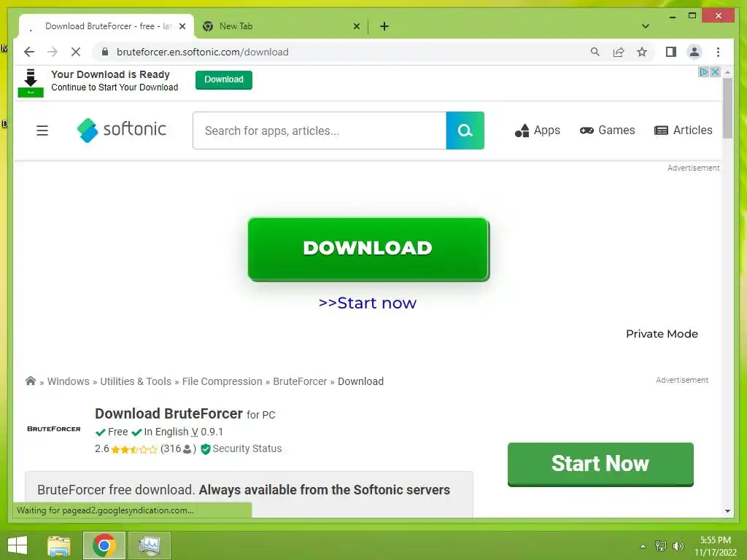The image size is (747, 560).
Task: Open the monitor app in taskbar
Action: [149, 545]
